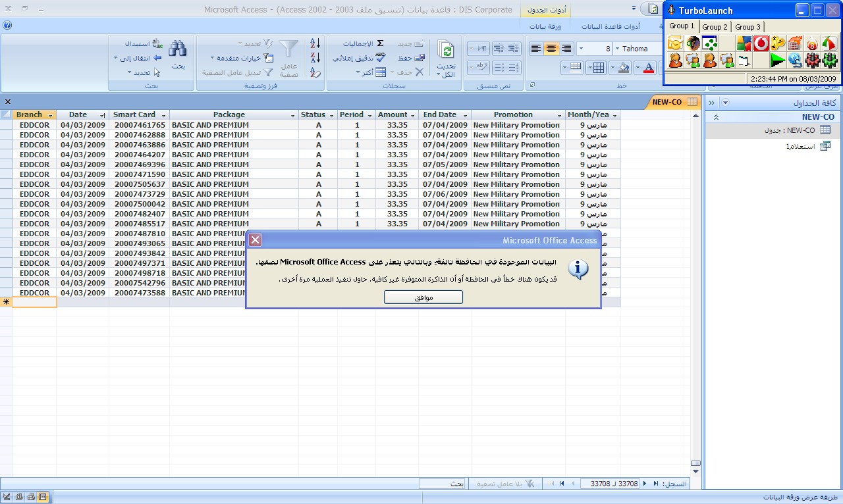Collapse the navigation pane shutter button
The height and width of the screenshot is (504, 843).
pos(711,103)
